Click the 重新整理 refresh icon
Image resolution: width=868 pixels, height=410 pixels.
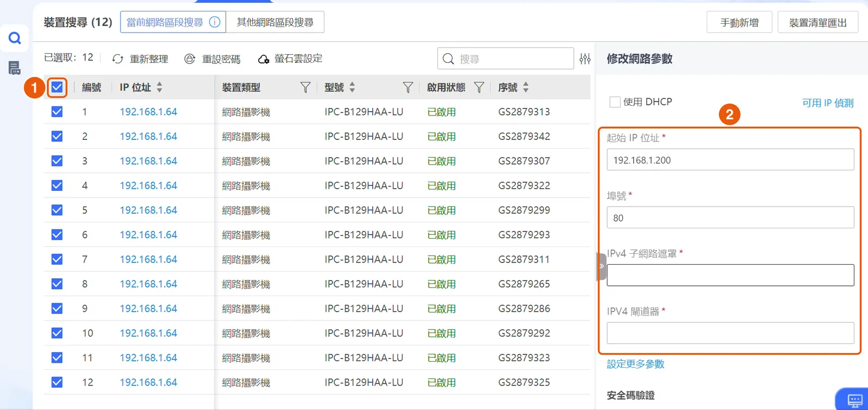(118, 59)
